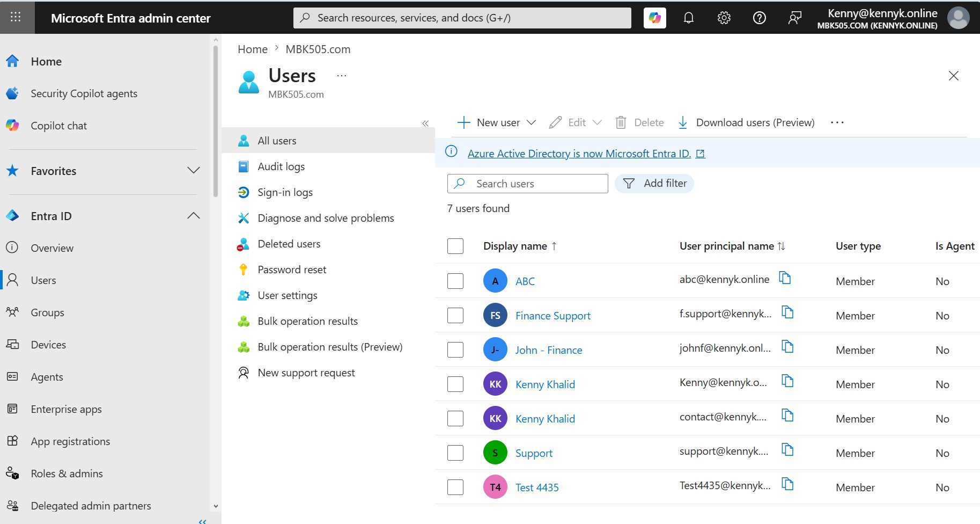
Task: Open the feedback icon
Action: [795, 18]
